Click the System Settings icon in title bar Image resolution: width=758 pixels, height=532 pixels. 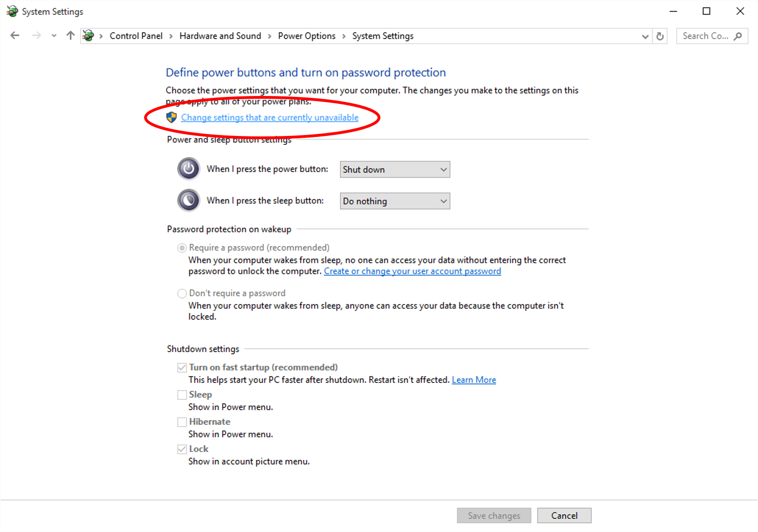[x=12, y=11]
